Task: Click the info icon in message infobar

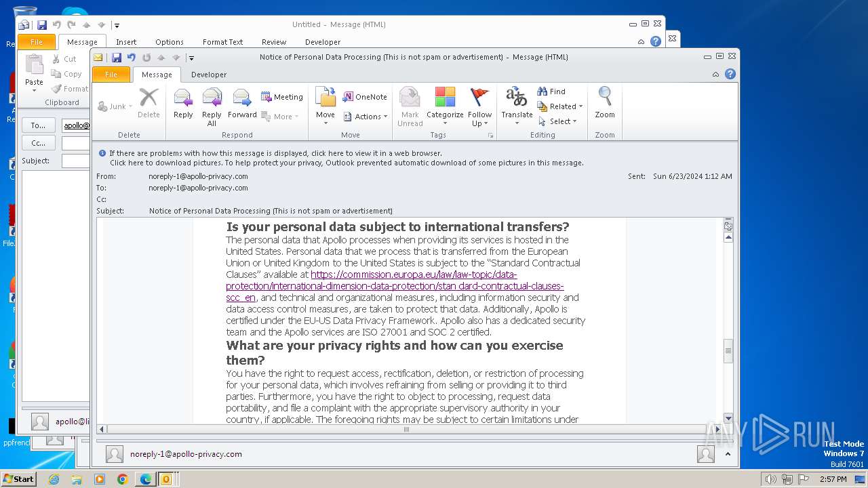Action: [102, 153]
